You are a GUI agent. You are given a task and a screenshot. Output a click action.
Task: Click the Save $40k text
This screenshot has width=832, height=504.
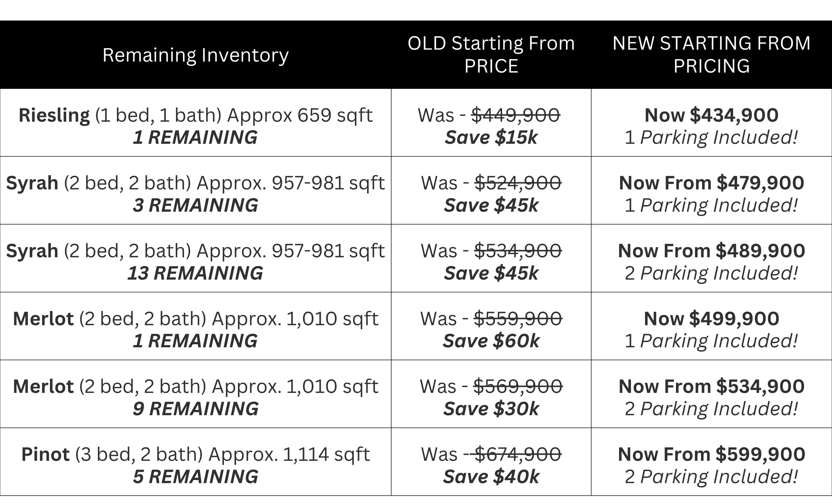491,477
